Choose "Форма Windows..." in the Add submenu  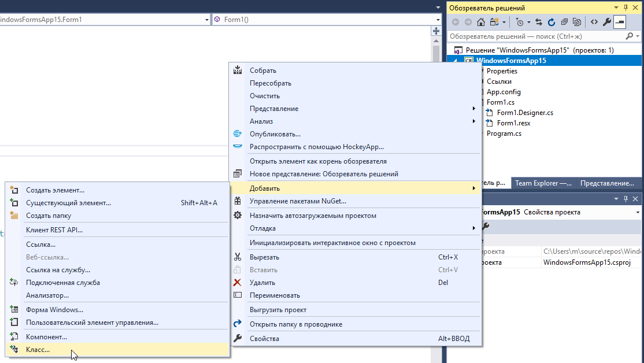[x=54, y=310]
